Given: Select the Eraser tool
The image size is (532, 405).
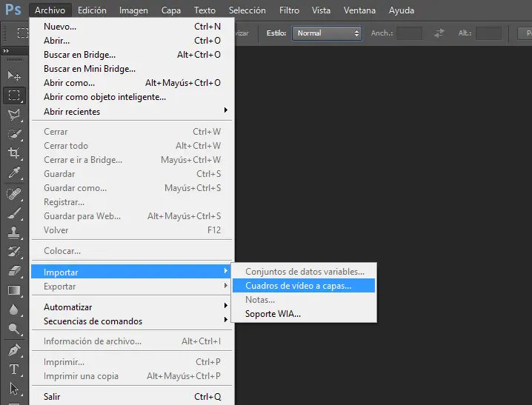Looking at the screenshot, I should pyautogui.click(x=14, y=271).
